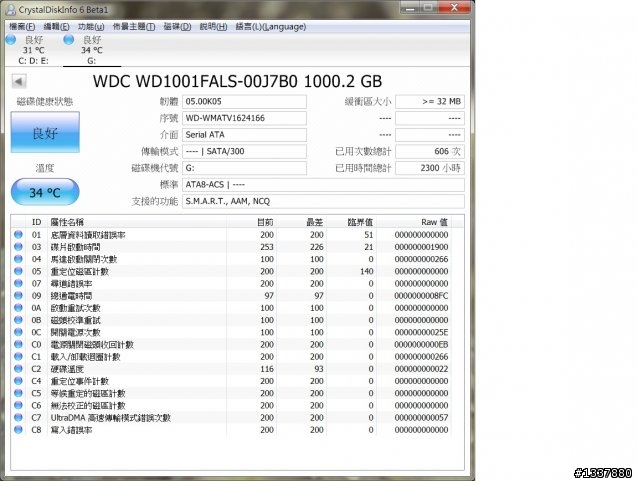Click status orb for attribute 09
This screenshot has width=638, height=481.
coord(18,295)
